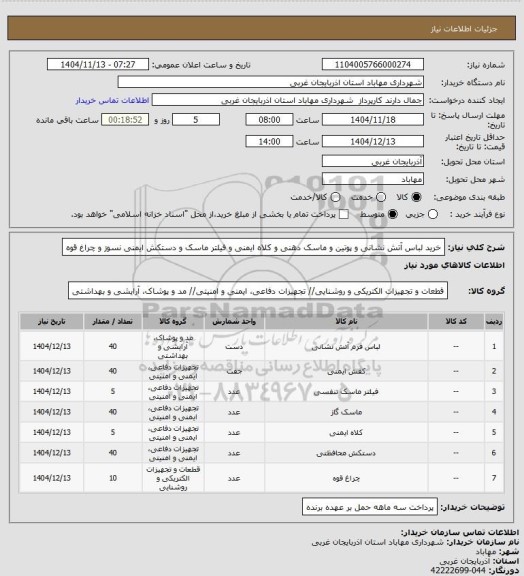Click the need number field 1104005766000274
524x576 pixels.
click(x=373, y=64)
